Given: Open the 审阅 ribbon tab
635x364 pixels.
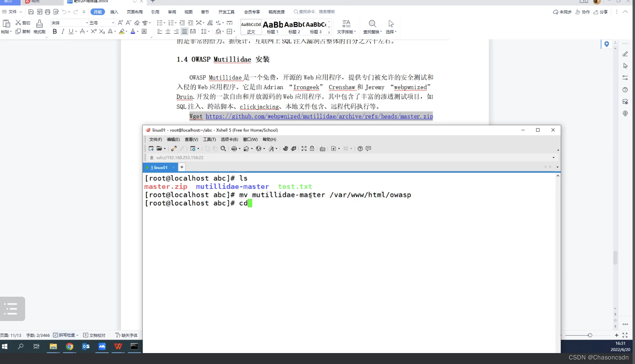Looking at the screenshot, I should pos(172,12).
